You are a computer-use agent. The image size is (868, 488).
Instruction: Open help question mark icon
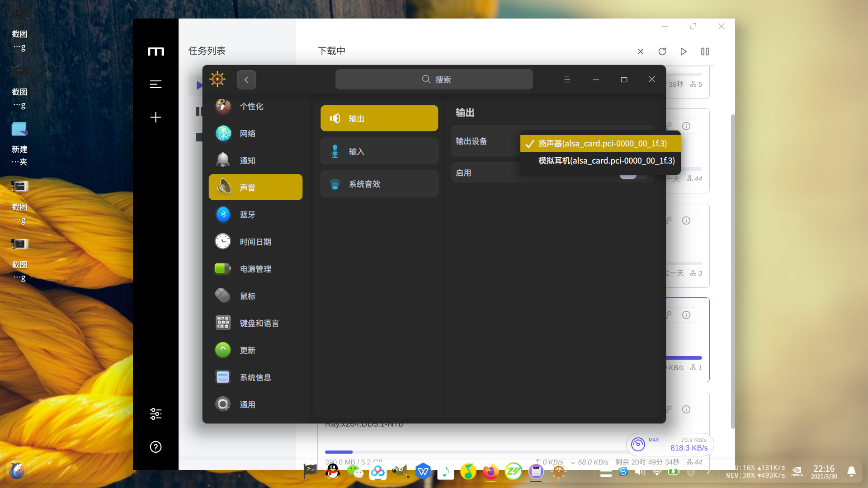tap(156, 447)
